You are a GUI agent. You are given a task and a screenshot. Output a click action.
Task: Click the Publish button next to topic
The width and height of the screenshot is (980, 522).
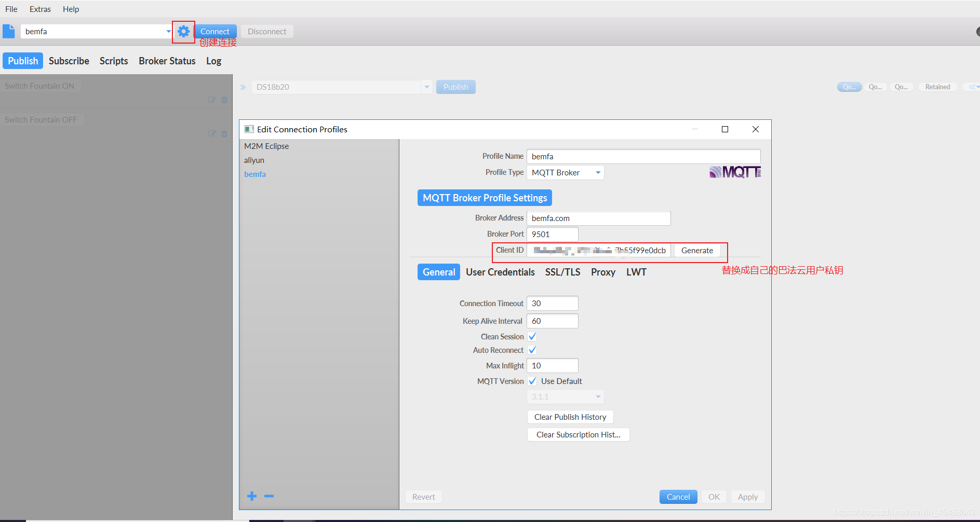click(x=456, y=87)
